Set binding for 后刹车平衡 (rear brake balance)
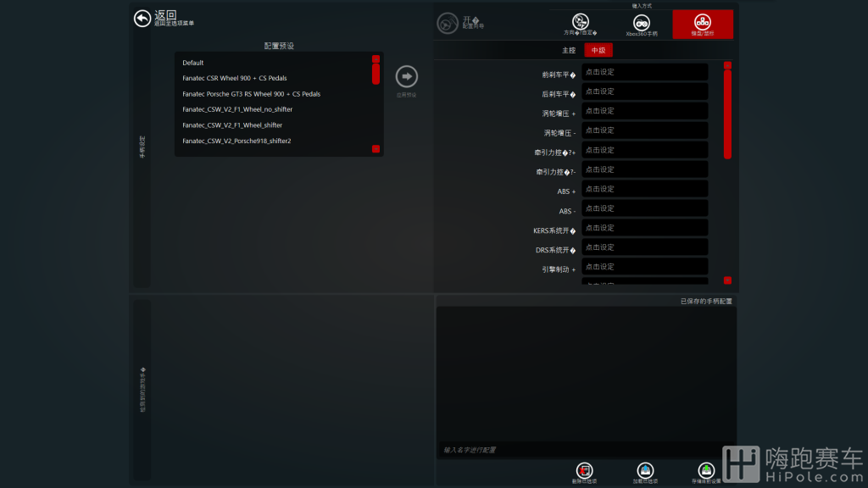This screenshot has width=868, height=488. 645,91
